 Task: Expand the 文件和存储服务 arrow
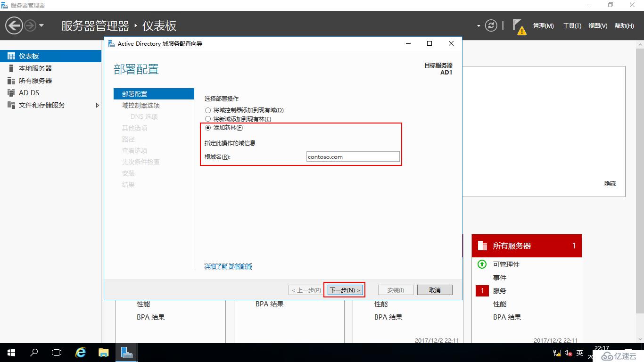pos(98,105)
